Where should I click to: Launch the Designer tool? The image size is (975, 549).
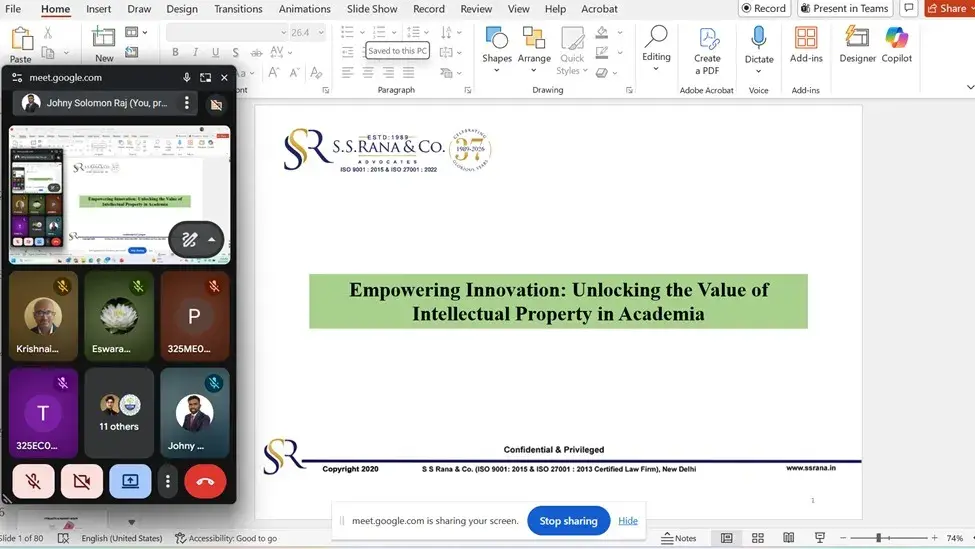tap(857, 44)
